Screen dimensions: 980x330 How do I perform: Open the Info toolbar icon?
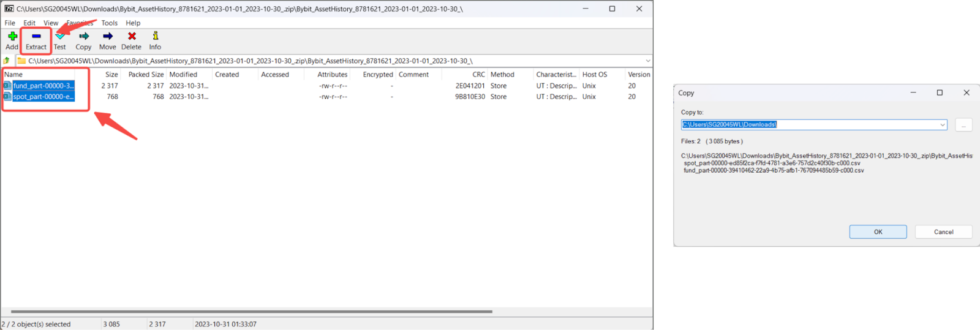155,40
